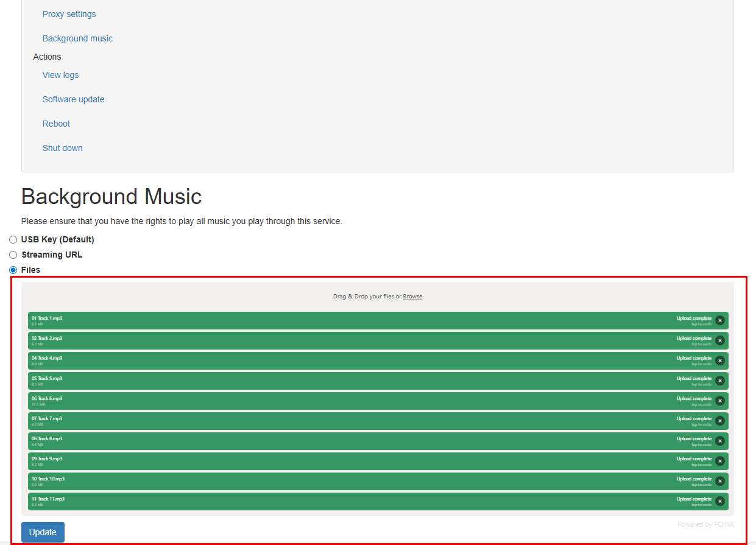
Task: Remove 10 Track 10.mp3 with its X icon
Action: point(719,481)
